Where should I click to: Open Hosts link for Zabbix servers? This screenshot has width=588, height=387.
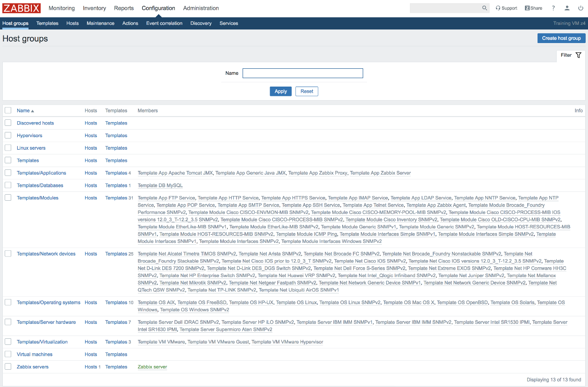coord(91,367)
